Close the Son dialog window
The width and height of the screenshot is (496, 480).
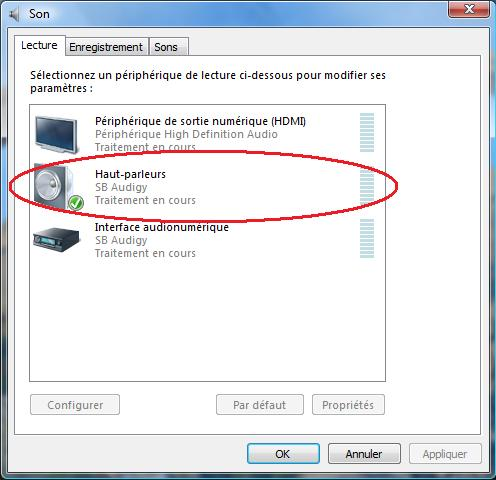pos(469,9)
